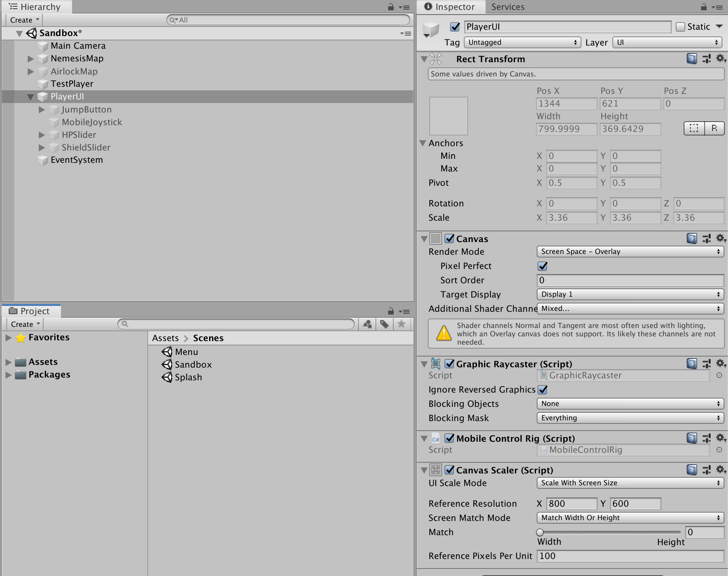Open Project Create menu

coord(25,324)
